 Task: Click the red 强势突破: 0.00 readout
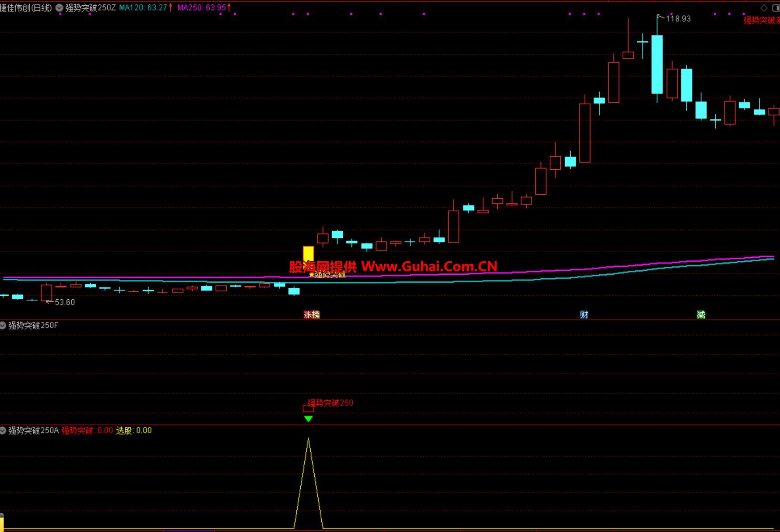[87, 430]
